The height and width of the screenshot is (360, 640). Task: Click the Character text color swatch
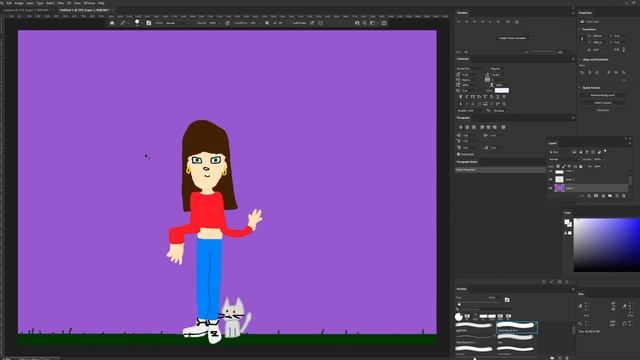click(502, 90)
